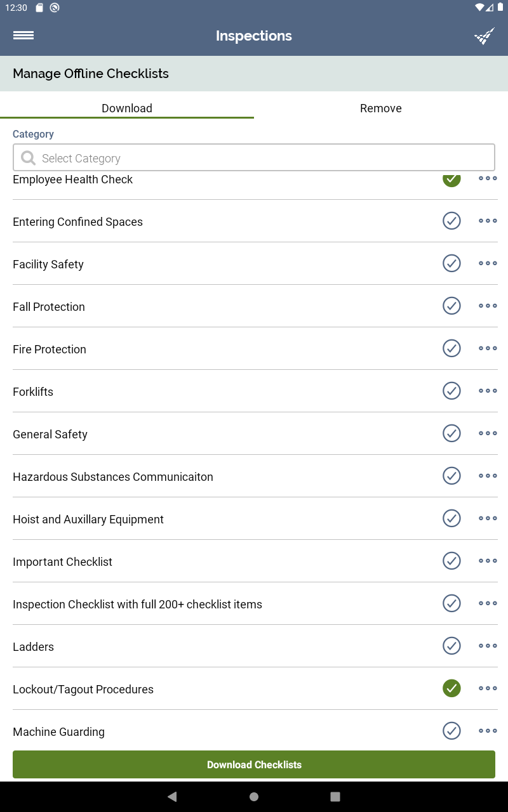Image resolution: width=508 pixels, height=812 pixels.
Task: Open three-dot menu for Ladders
Action: pyautogui.click(x=488, y=646)
